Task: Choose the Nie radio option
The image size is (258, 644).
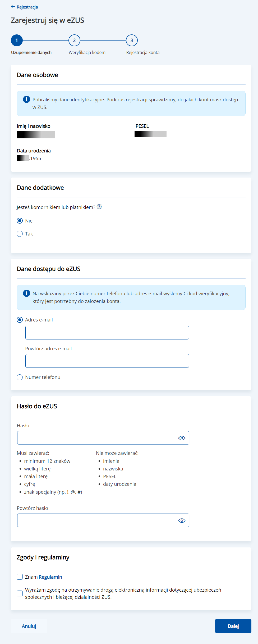Action: point(20,221)
